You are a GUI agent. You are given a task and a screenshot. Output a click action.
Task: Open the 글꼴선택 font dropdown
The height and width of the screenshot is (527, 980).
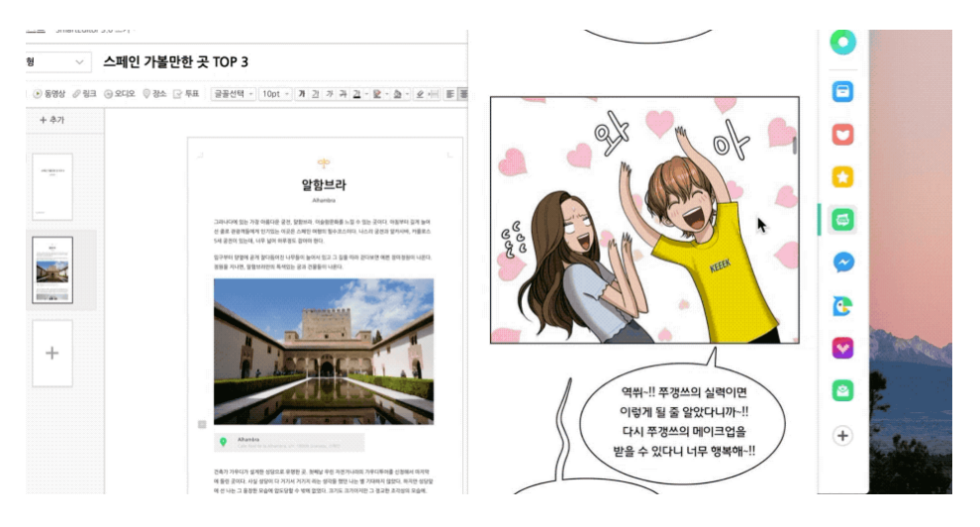pos(234,94)
